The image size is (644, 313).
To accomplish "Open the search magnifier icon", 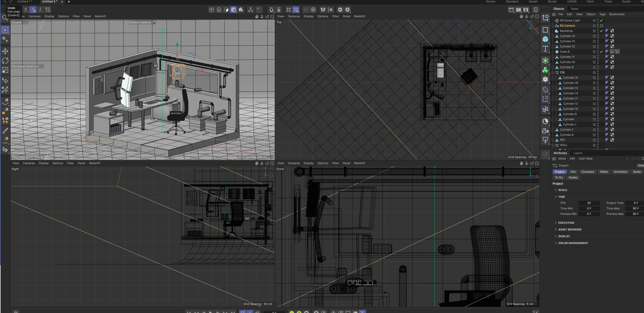I will tap(5, 18).
